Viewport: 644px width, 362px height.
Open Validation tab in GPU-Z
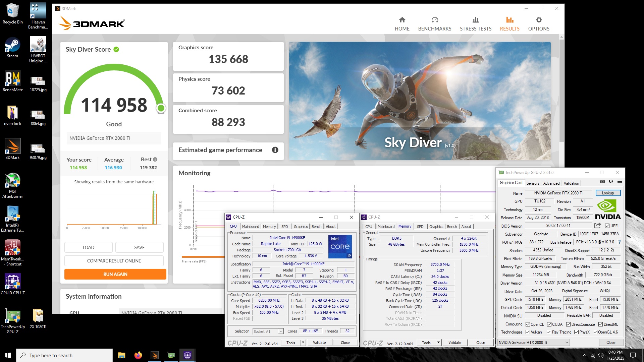(571, 183)
